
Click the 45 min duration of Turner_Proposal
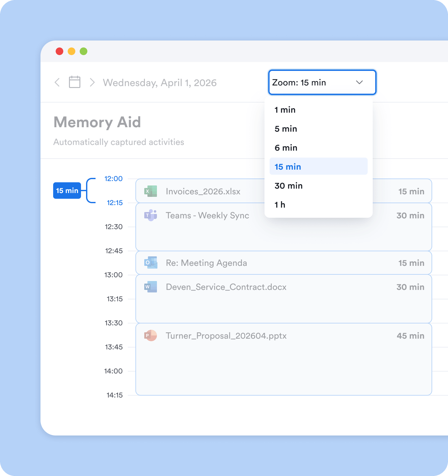point(410,335)
